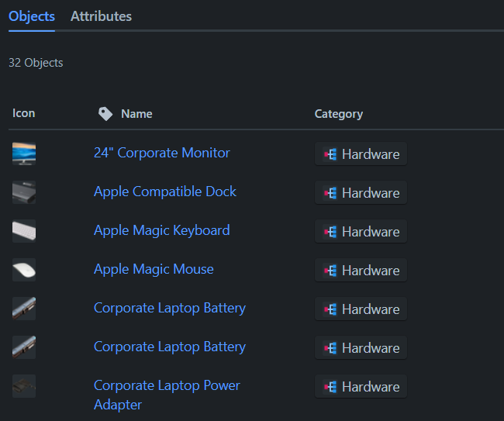Select the Category column header

339,114
